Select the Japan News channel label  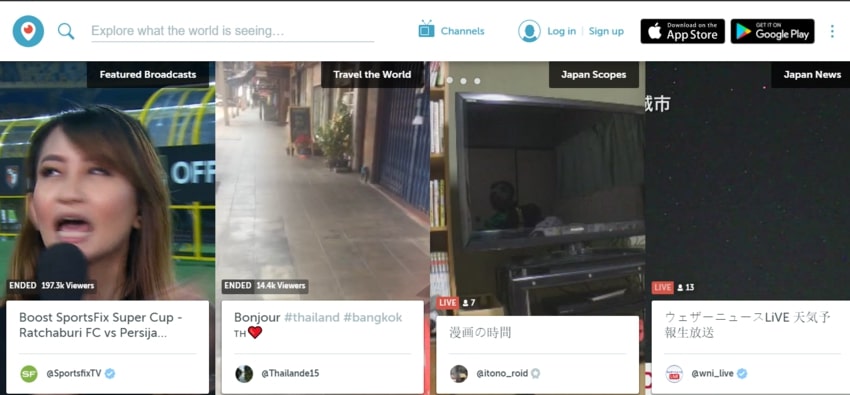[812, 75]
